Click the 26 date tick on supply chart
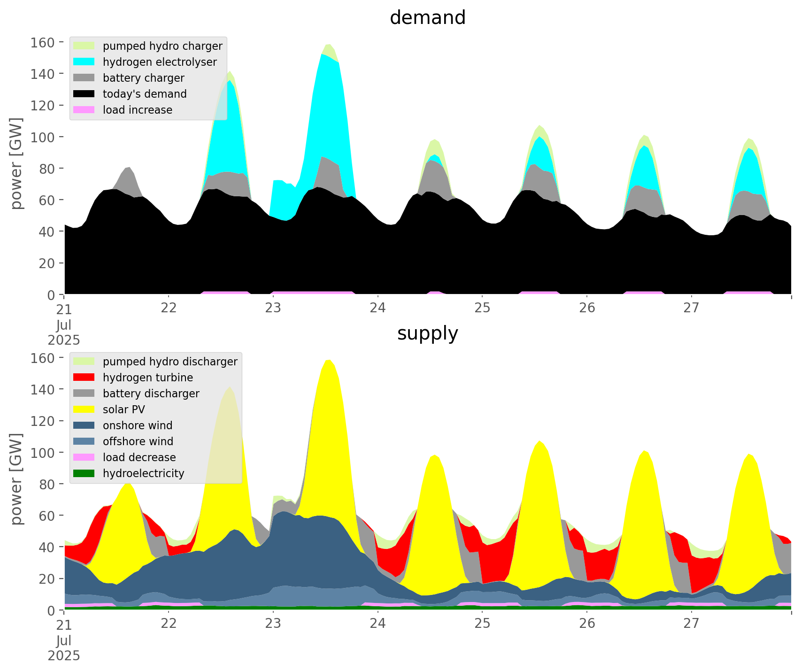Screen dimensions: 801x672 click(x=586, y=624)
